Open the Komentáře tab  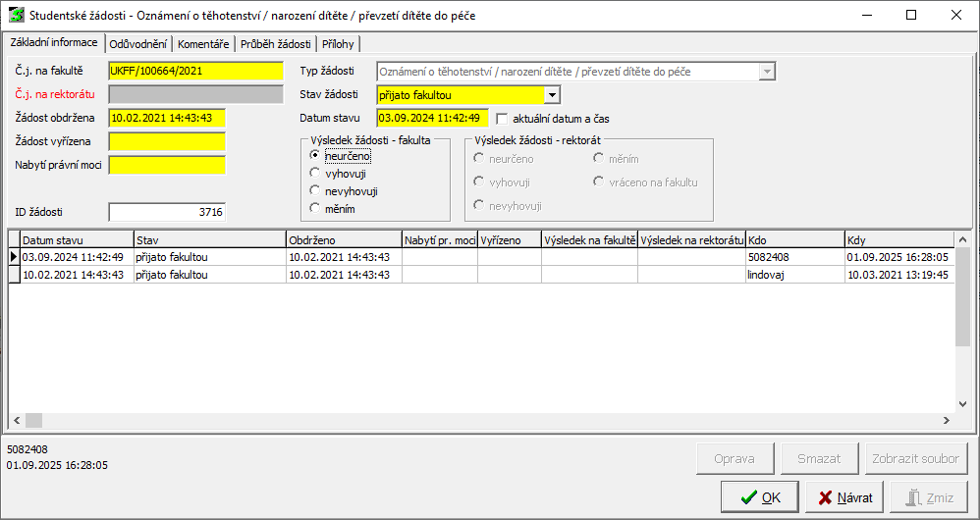203,44
